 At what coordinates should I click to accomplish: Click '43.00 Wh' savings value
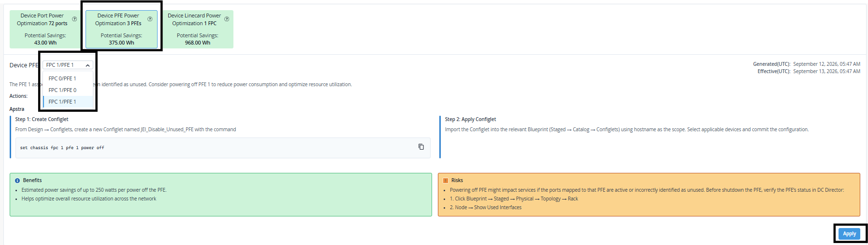point(45,43)
